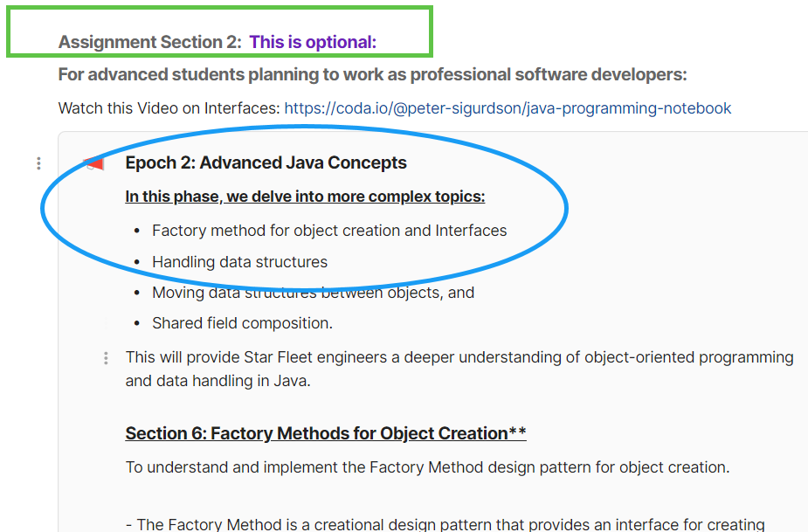Viewport: 808px width, 532px height.
Task: Open the coda.io java-programming-notebook link
Action: [x=508, y=108]
